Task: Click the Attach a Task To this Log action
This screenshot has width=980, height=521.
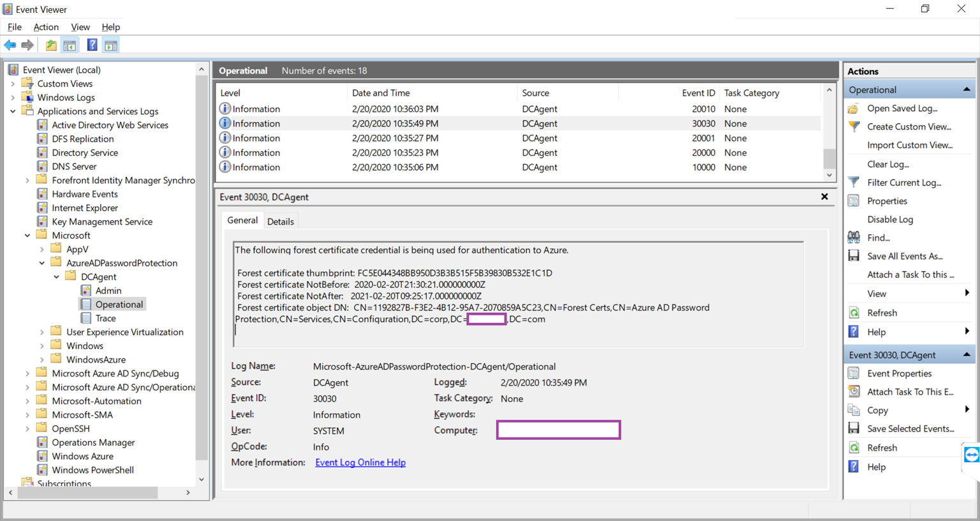Action: (x=910, y=275)
